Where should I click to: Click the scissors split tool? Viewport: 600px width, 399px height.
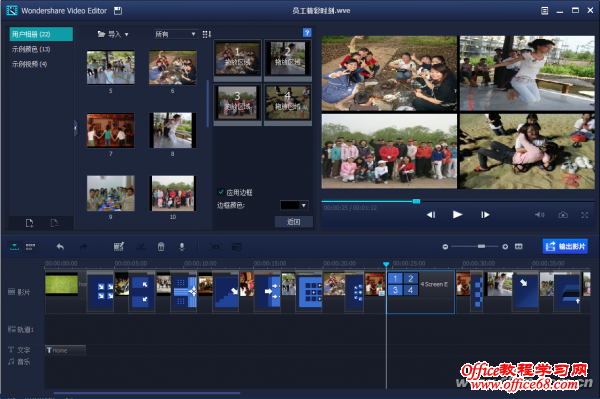pos(141,247)
